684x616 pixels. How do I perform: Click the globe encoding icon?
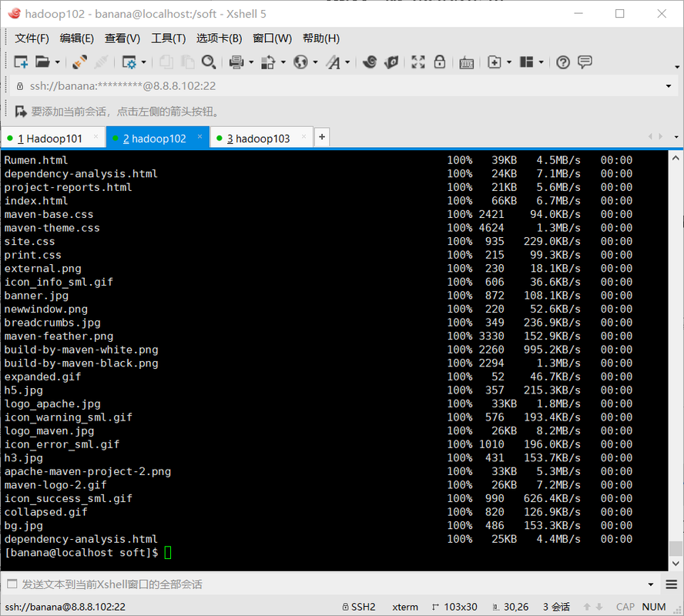pyautogui.click(x=300, y=62)
